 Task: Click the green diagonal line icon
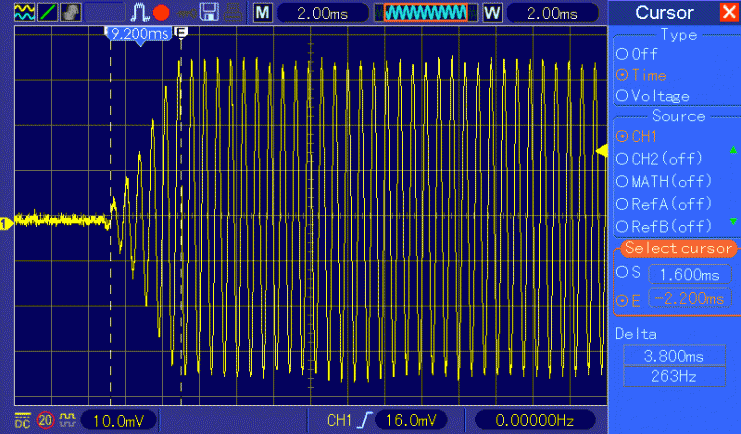point(44,13)
